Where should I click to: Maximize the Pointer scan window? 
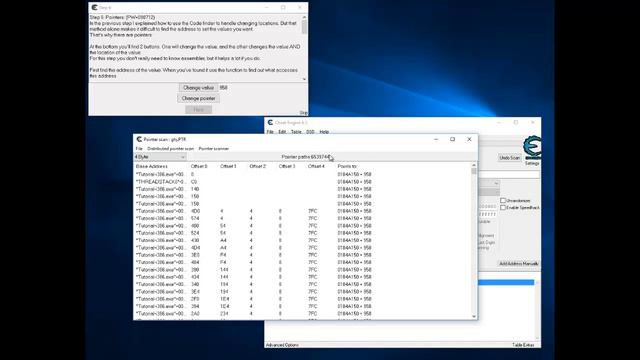452,139
